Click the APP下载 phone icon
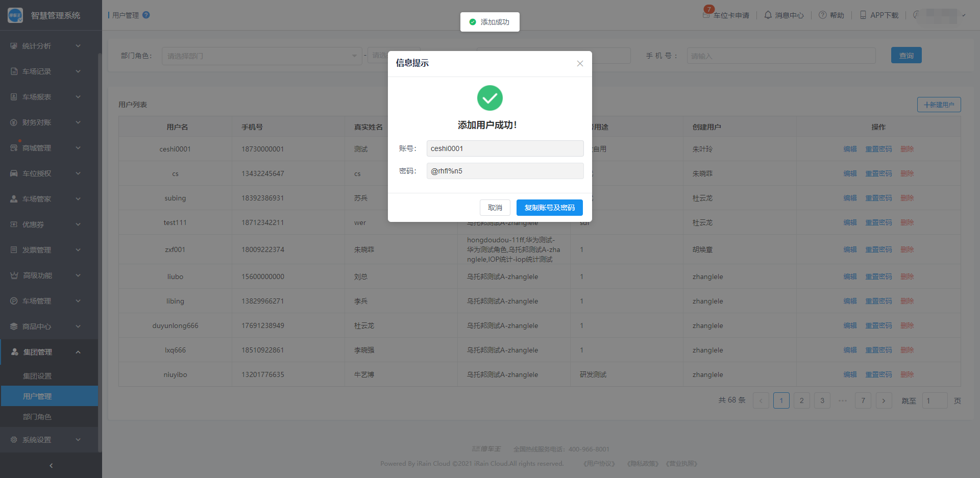The height and width of the screenshot is (478, 980). [x=863, y=15]
